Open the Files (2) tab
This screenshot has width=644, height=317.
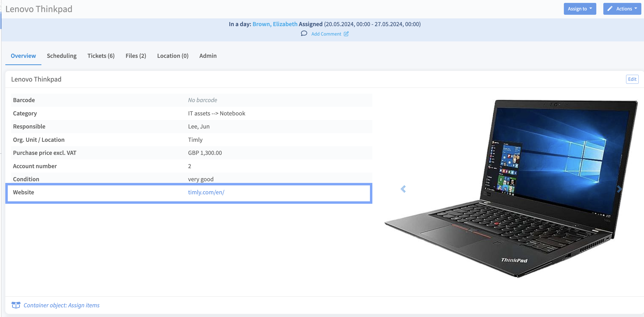click(x=136, y=56)
